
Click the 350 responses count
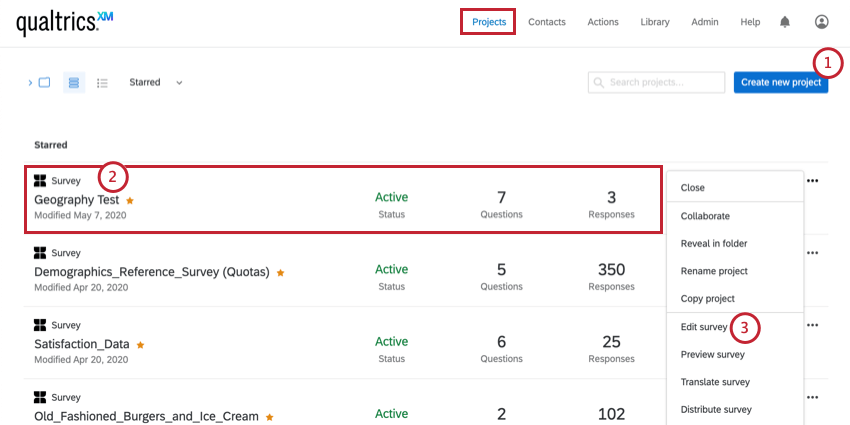coord(611,269)
